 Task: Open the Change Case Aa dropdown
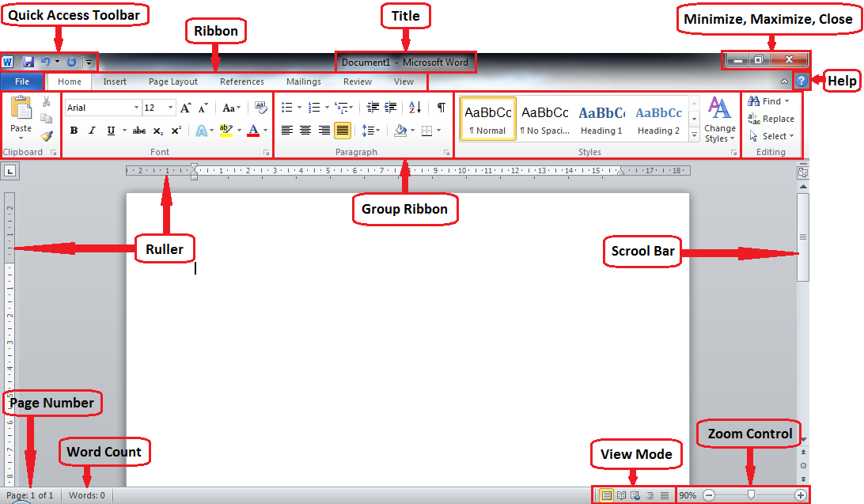pyautogui.click(x=231, y=108)
